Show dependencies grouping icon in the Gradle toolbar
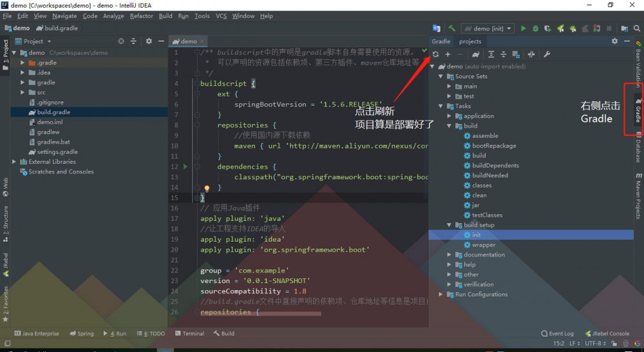Viewport: 644px width, 352px height. tap(516, 54)
